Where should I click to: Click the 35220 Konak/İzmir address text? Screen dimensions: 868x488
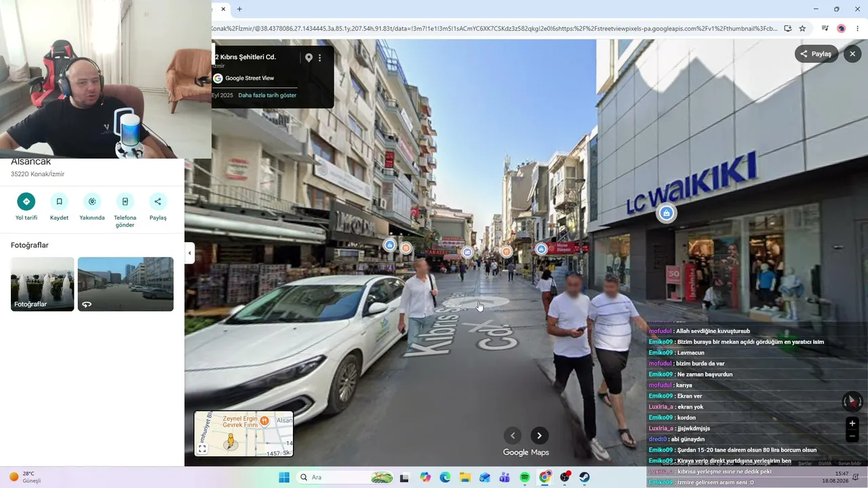click(x=37, y=174)
